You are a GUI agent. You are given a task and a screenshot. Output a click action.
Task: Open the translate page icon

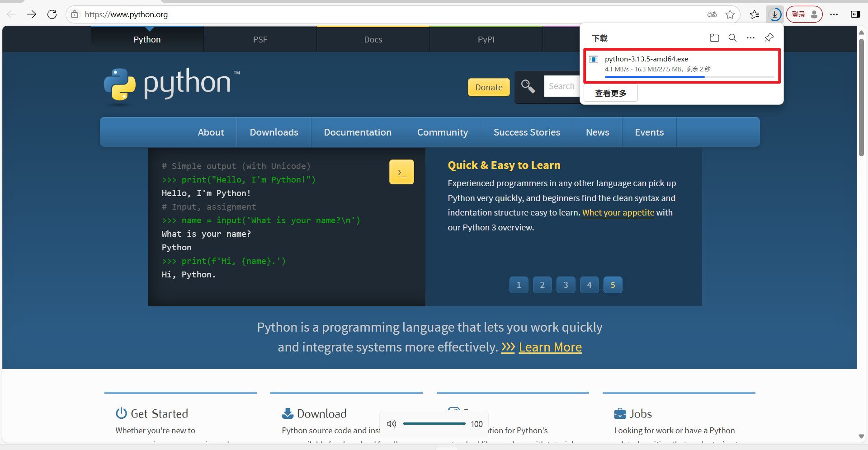[712, 14]
